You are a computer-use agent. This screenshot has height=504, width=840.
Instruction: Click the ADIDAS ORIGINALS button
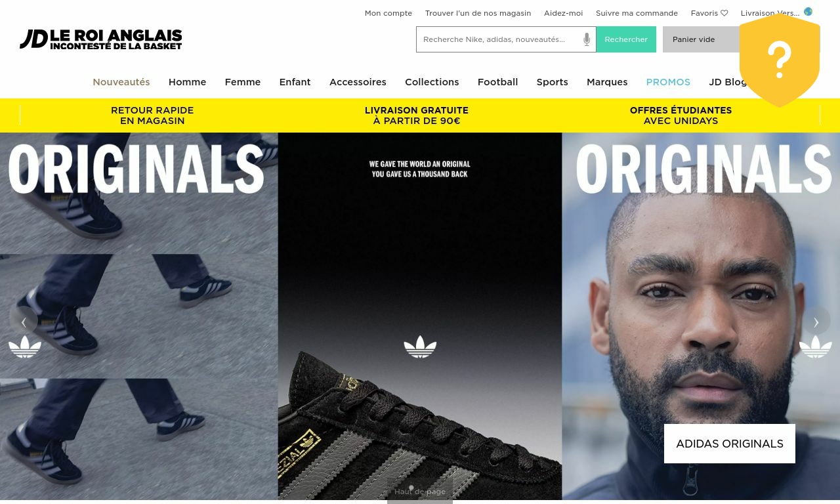[x=730, y=444]
